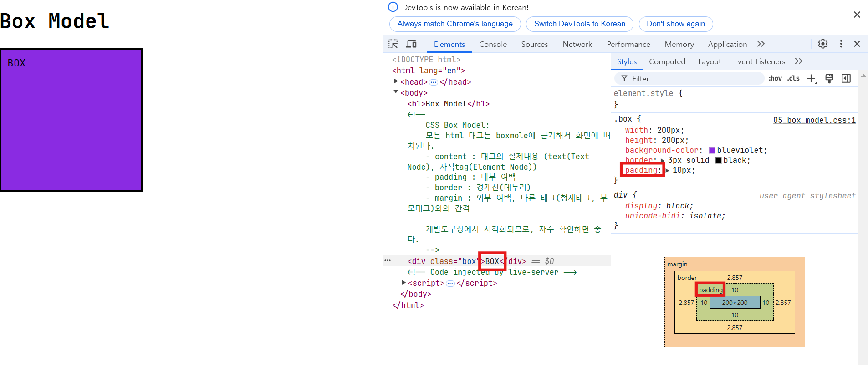Expand the script element node

[403, 283]
